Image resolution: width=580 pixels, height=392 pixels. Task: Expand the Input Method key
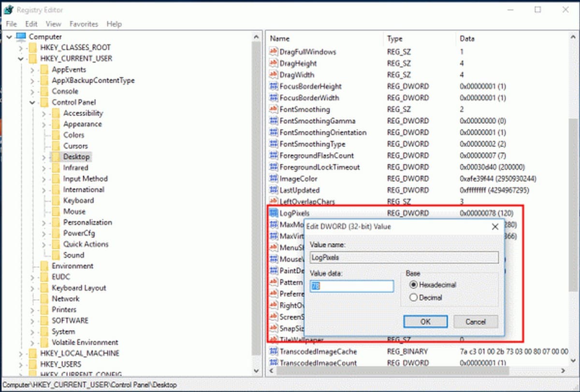click(43, 179)
